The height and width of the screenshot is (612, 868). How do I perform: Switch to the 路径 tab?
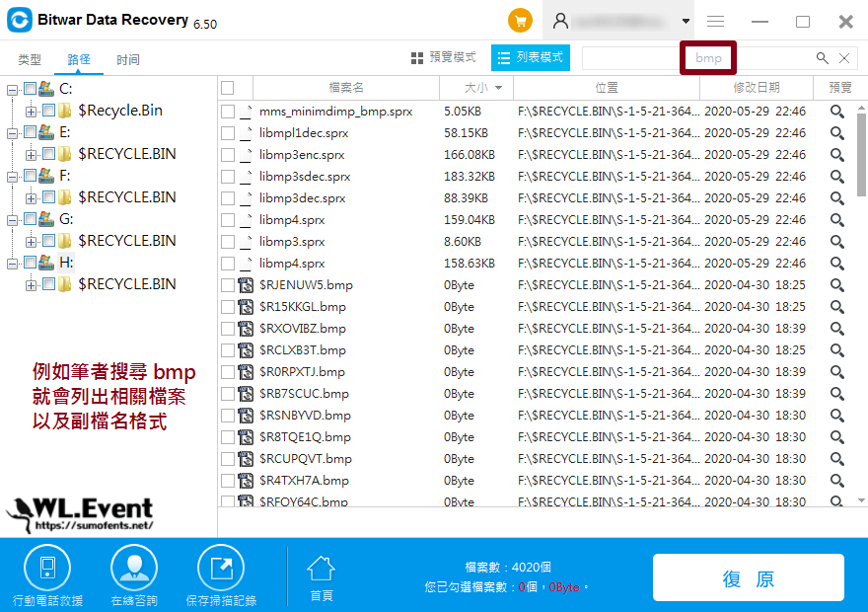coord(79,59)
